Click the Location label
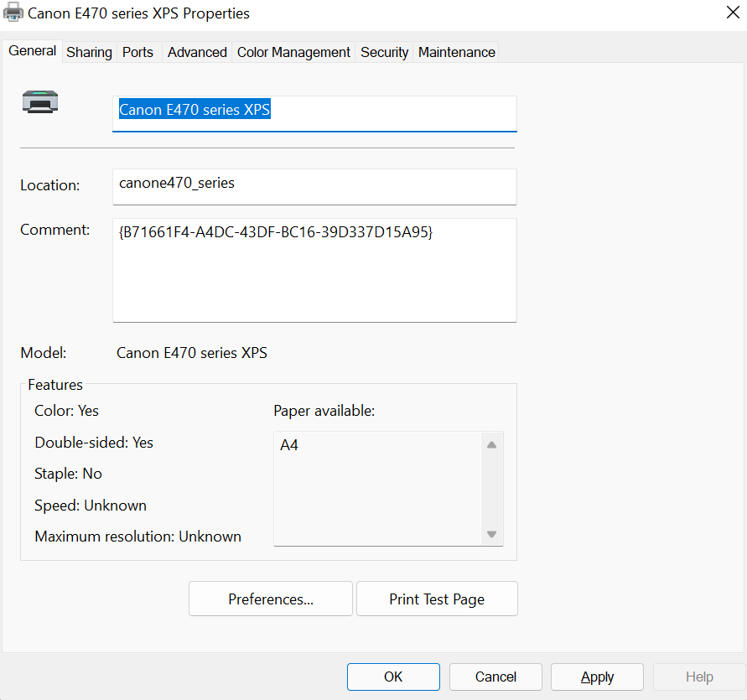 (50, 185)
